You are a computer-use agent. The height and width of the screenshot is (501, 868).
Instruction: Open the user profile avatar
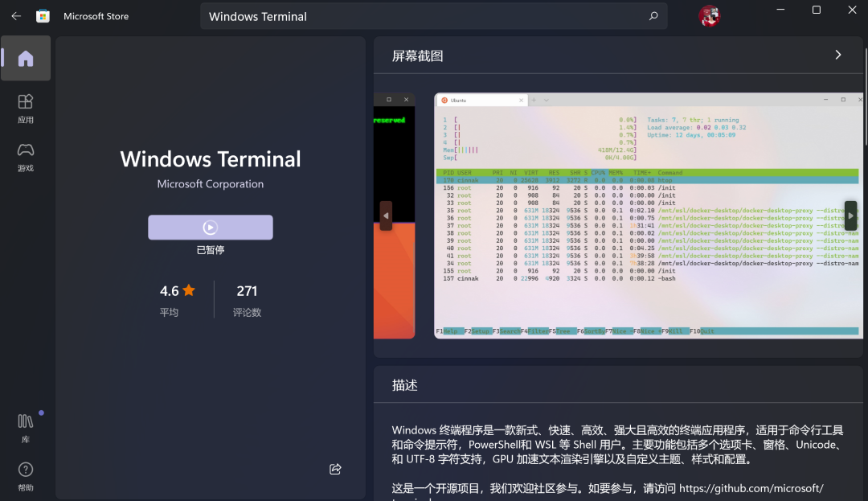(709, 16)
